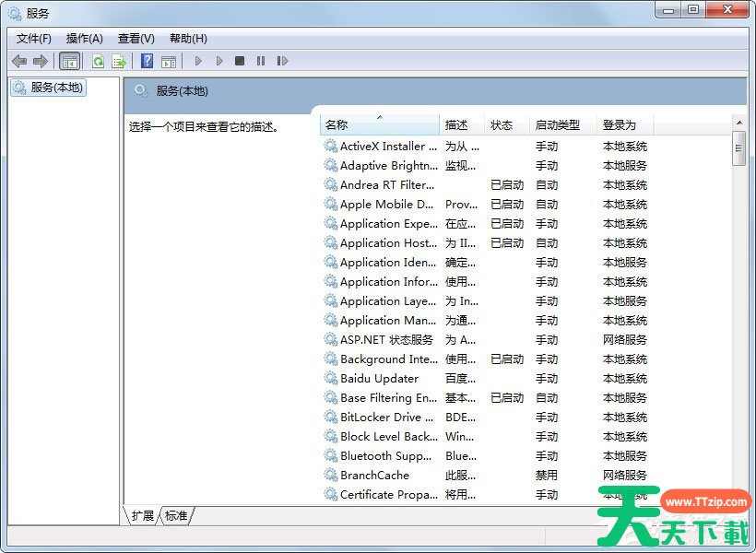
Task: Select the Background Intelligent Transfer gear icon
Action: click(331, 359)
